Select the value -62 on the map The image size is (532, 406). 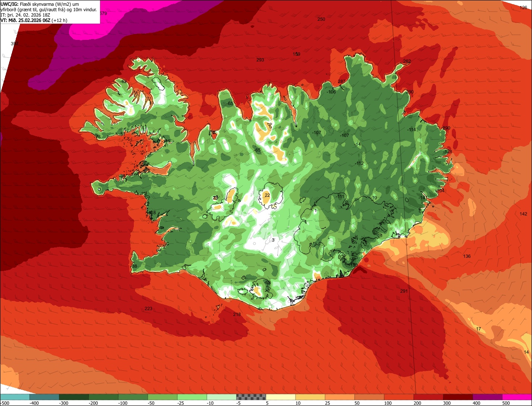(123, 81)
